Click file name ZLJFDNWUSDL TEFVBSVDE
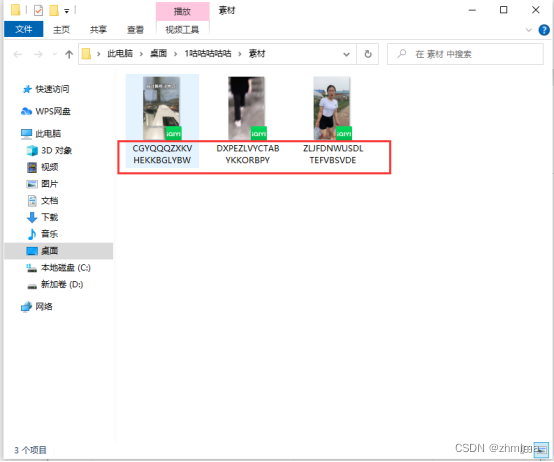The width and height of the screenshot is (554, 462). click(333, 154)
